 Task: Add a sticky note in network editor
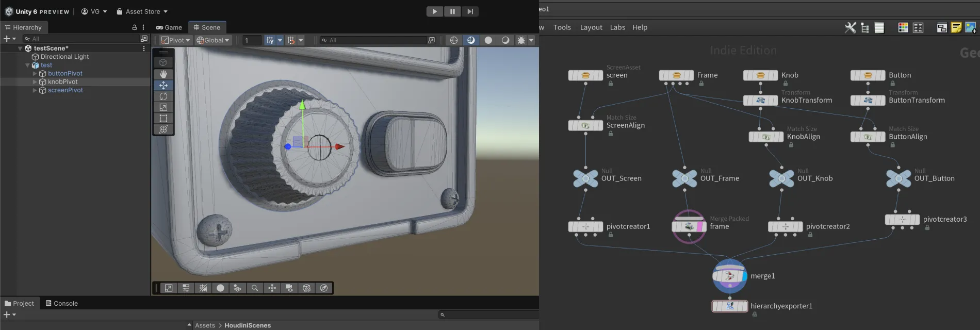(x=956, y=28)
